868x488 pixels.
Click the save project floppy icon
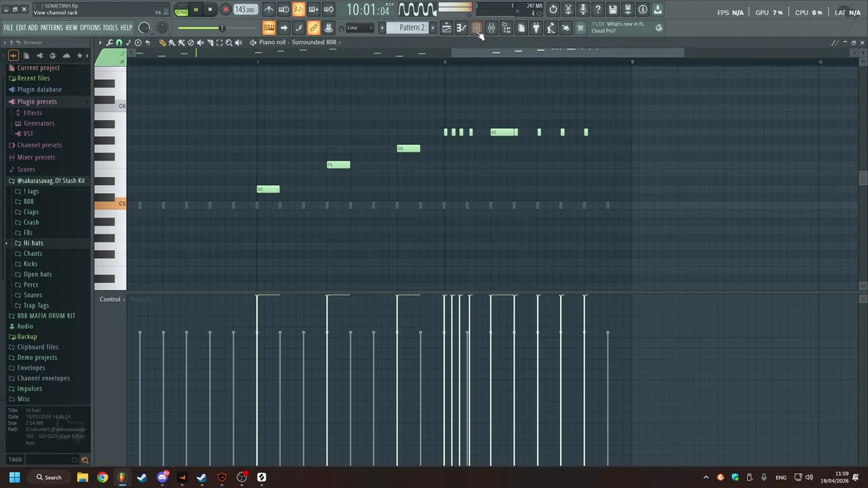click(613, 9)
